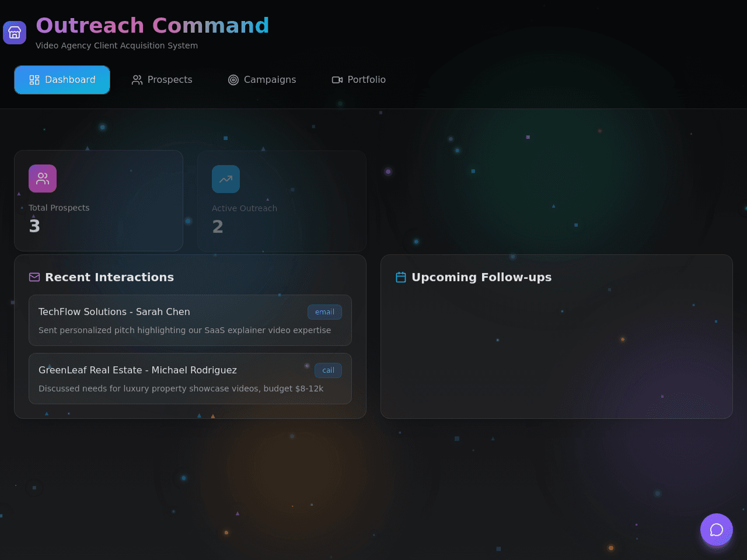The width and height of the screenshot is (747, 560).
Task: Open the GreenLeaf Real Estate - Michael Rodriguez interaction
Action: click(x=190, y=379)
